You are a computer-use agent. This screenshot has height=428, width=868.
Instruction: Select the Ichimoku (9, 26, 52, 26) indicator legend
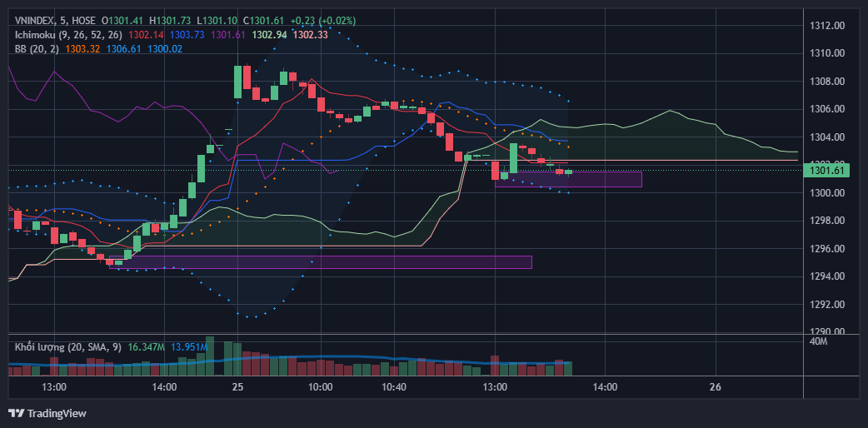click(68, 34)
